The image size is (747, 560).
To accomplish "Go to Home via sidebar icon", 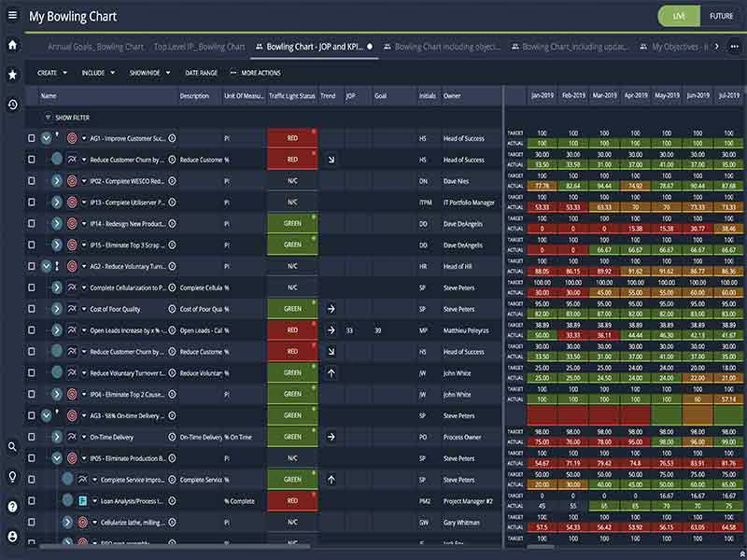I will 12,45.
